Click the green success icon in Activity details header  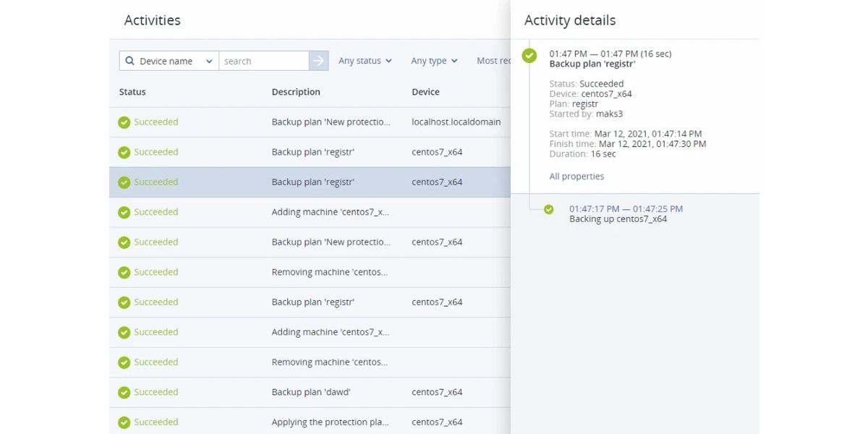point(529,56)
